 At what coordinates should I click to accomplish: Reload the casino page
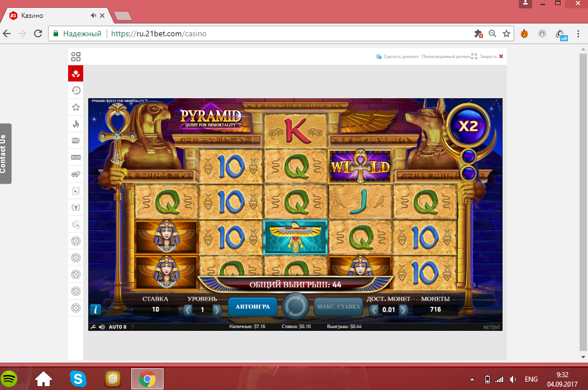pos(38,33)
